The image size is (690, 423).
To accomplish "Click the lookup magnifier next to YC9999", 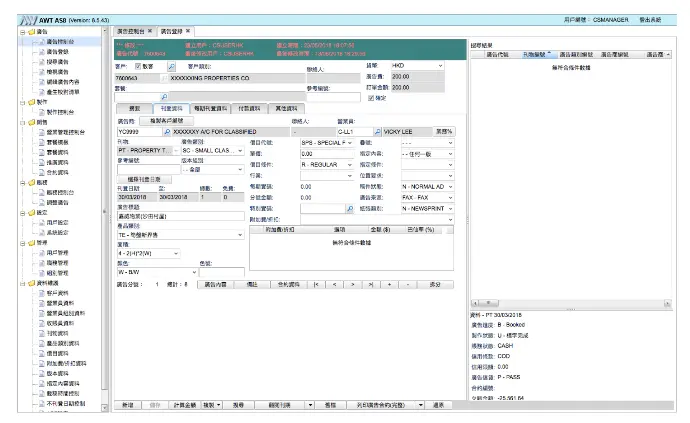I will pyautogui.click(x=167, y=131).
